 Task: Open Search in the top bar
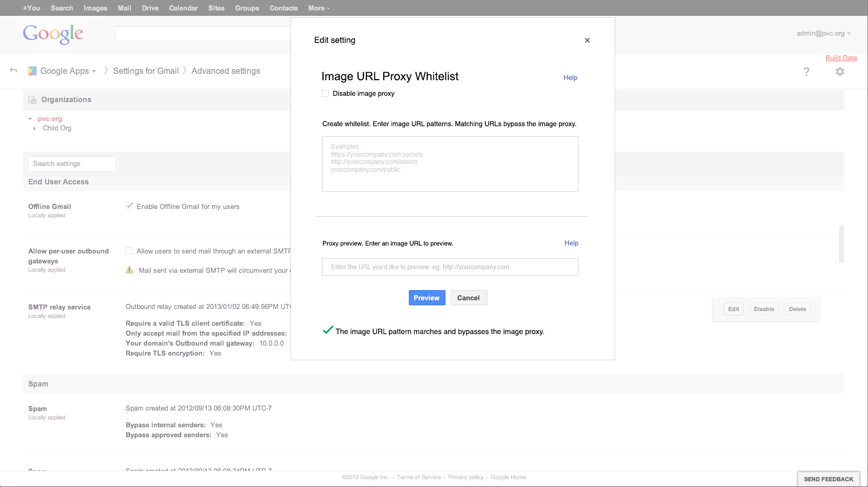pos(62,8)
